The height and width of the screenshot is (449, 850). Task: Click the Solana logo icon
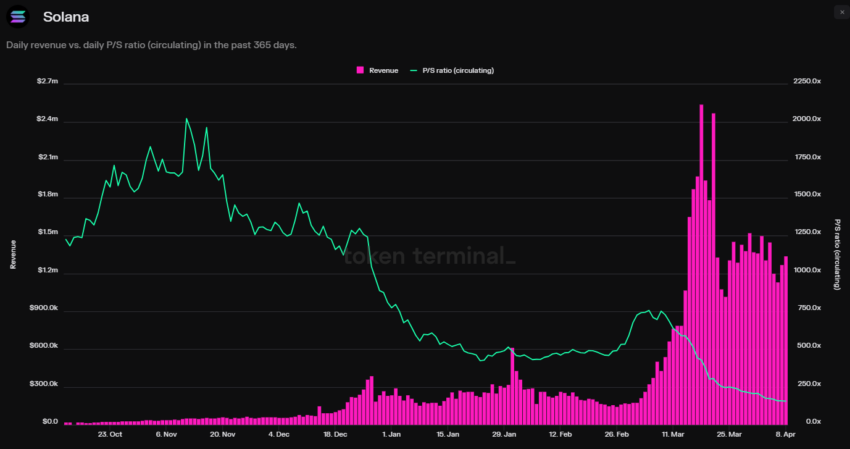point(18,17)
